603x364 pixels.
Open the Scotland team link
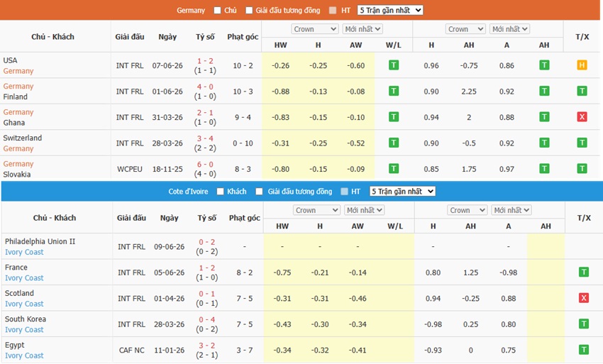(x=19, y=293)
